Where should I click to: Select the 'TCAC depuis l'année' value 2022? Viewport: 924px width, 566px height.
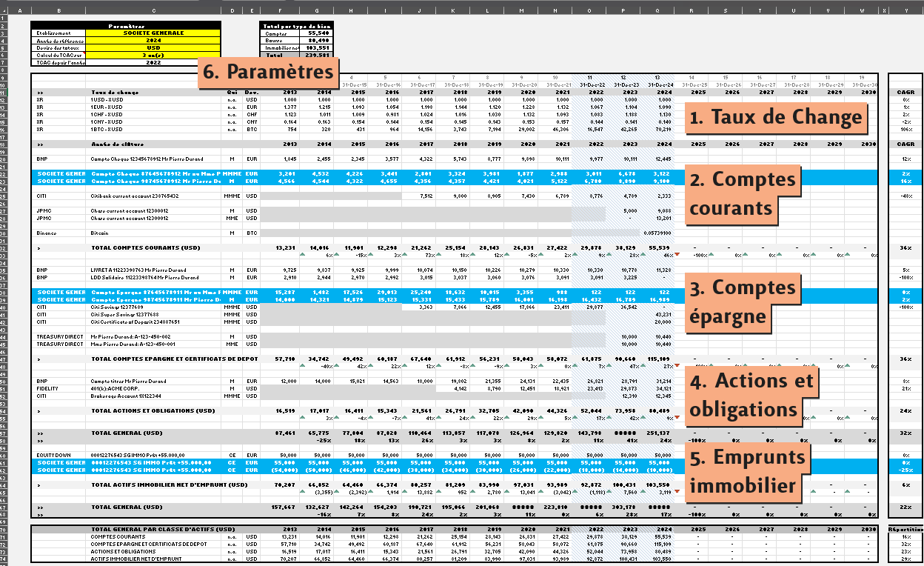[153, 63]
